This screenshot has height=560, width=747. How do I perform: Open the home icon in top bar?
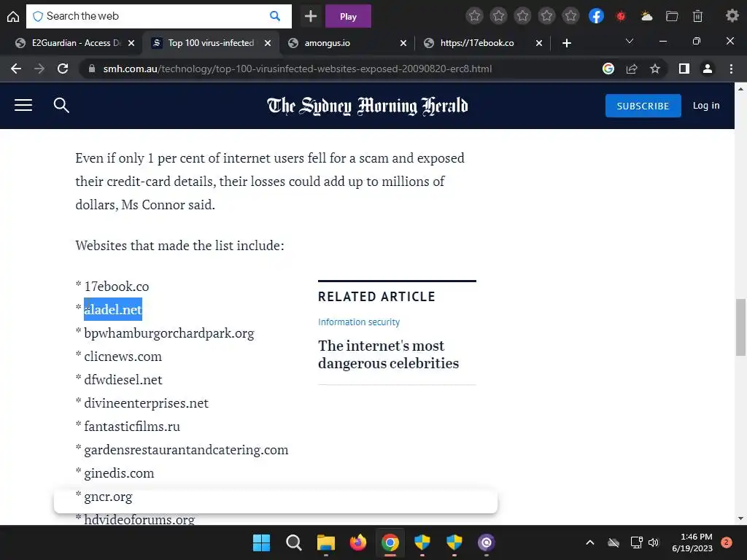[13, 16]
